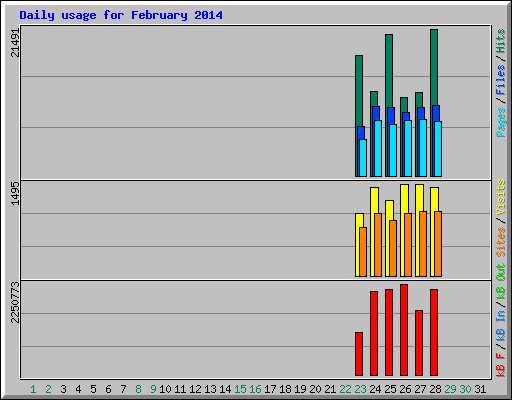Click day 25 on the x-axis

[x=390, y=389]
